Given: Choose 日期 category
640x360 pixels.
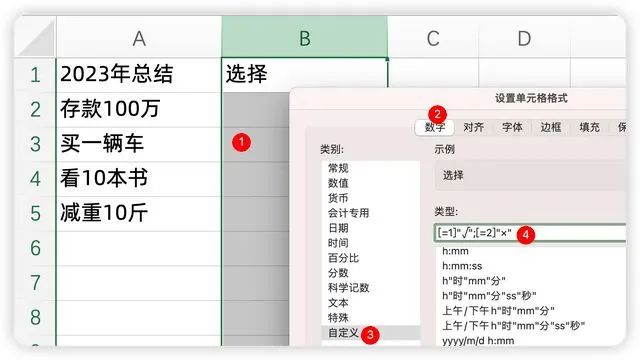Looking at the screenshot, I should 371,228.
